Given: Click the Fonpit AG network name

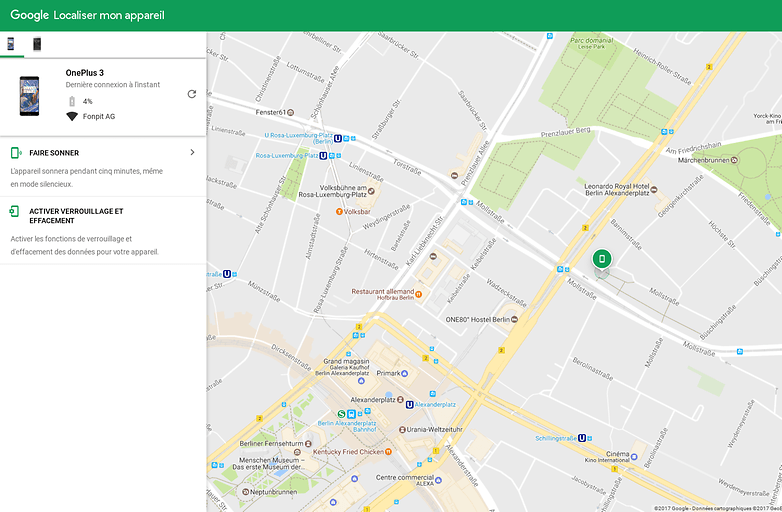Looking at the screenshot, I should click(99, 116).
